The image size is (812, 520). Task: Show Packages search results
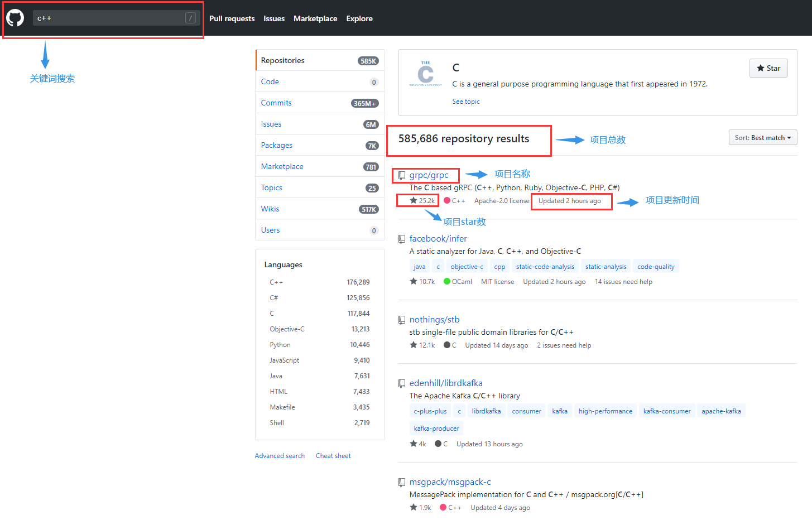tap(320, 145)
